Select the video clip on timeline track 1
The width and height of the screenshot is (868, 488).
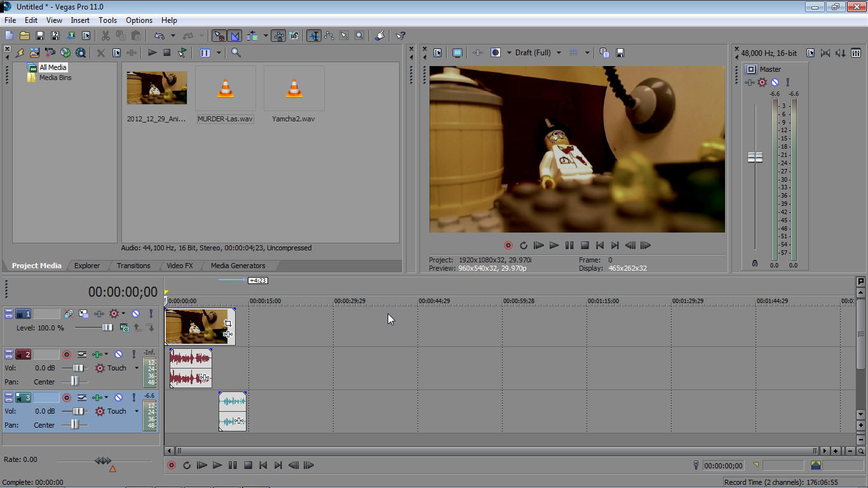click(200, 327)
